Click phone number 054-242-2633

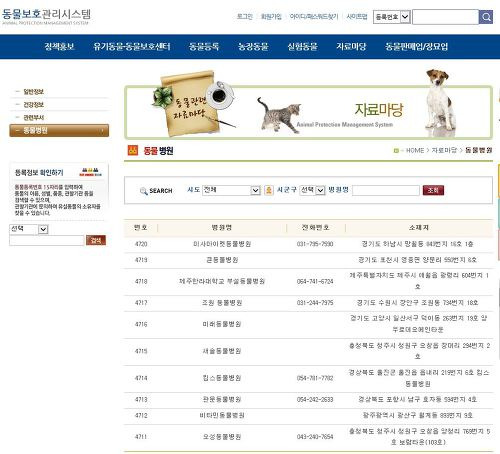pos(315,400)
